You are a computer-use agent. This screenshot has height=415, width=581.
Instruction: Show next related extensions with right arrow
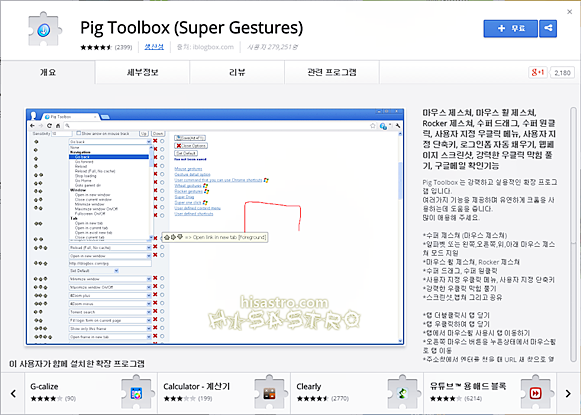(568, 394)
